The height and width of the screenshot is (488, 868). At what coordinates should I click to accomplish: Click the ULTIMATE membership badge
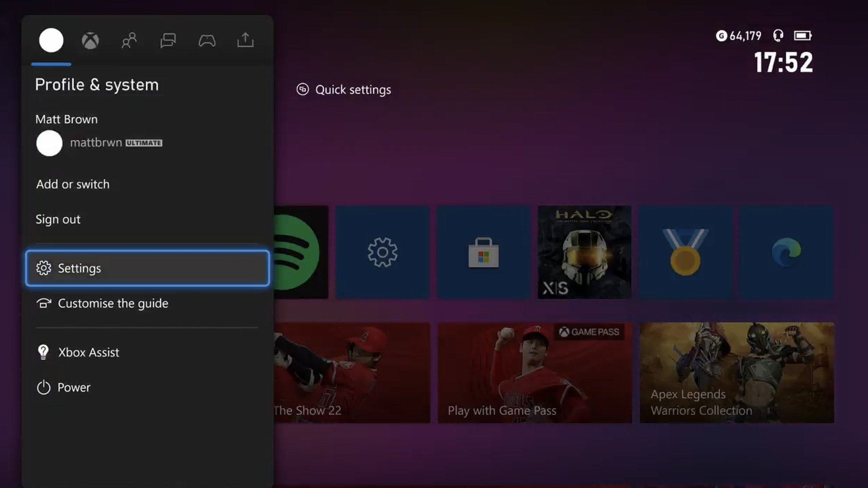pos(144,143)
